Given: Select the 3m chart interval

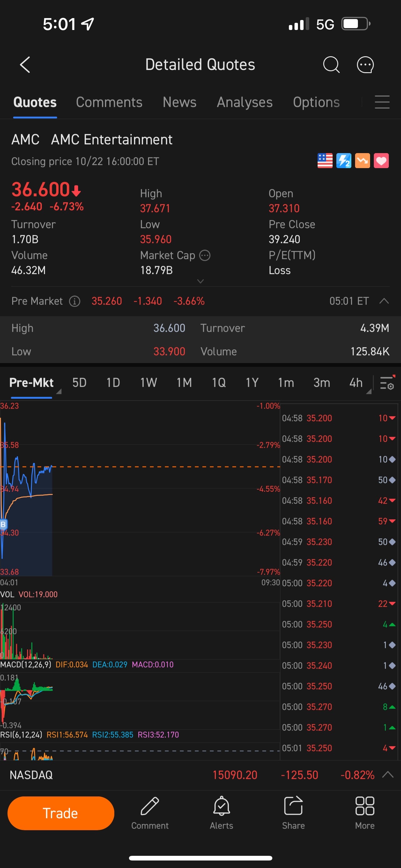Looking at the screenshot, I should [322, 382].
